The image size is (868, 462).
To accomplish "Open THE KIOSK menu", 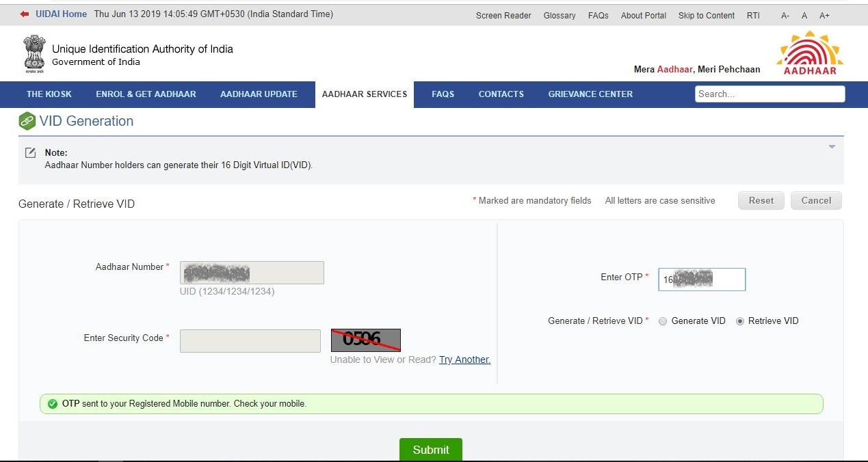I will pyautogui.click(x=49, y=94).
